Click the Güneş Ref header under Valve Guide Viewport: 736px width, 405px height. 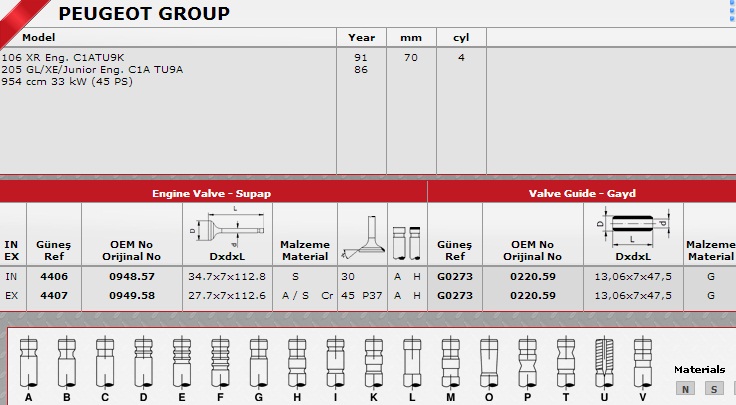point(455,251)
